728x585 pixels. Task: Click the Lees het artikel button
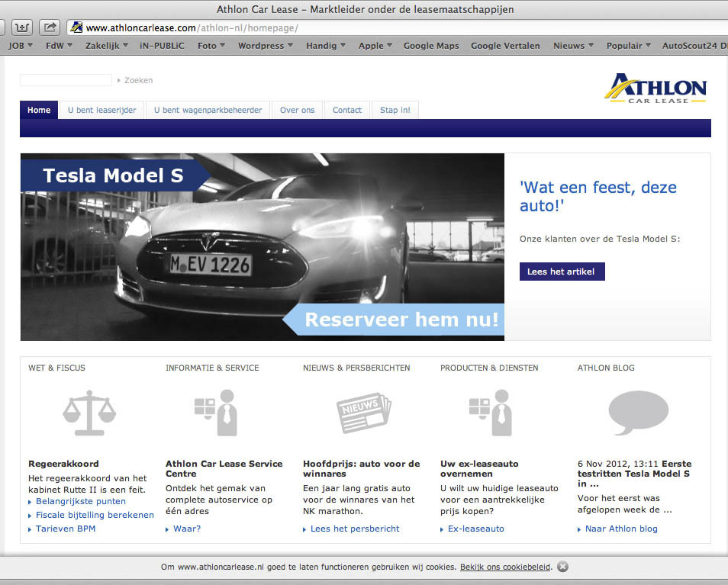pyautogui.click(x=562, y=272)
